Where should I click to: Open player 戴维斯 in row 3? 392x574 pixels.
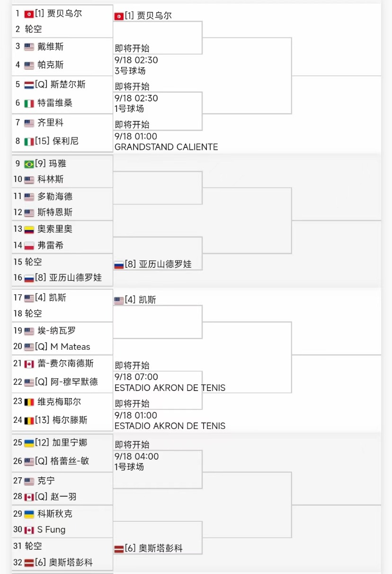point(50,46)
